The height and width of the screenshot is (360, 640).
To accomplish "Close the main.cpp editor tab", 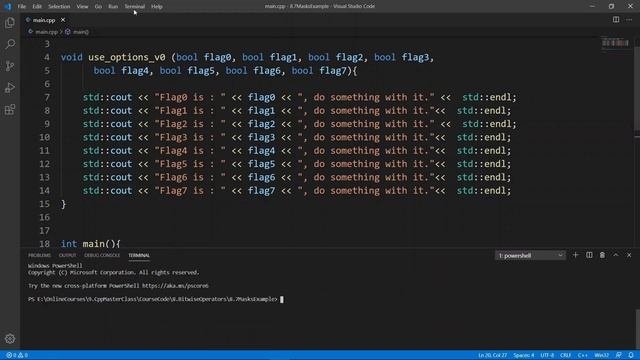I will (x=63, y=20).
